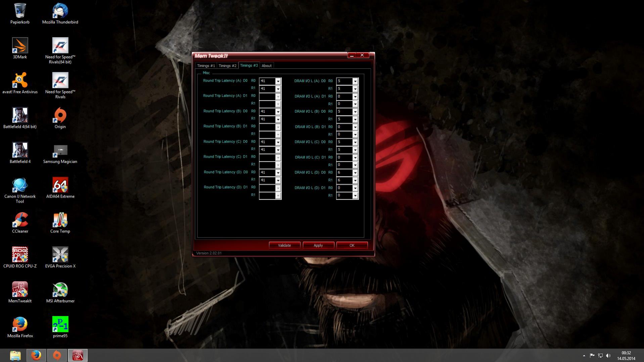Open the Papierkorb recycle bin icon
The image size is (644, 362).
[x=20, y=14]
